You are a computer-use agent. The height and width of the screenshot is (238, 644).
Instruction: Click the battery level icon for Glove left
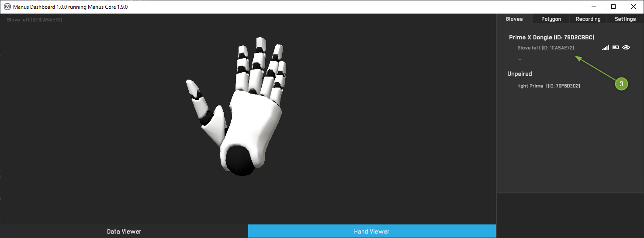click(616, 48)
